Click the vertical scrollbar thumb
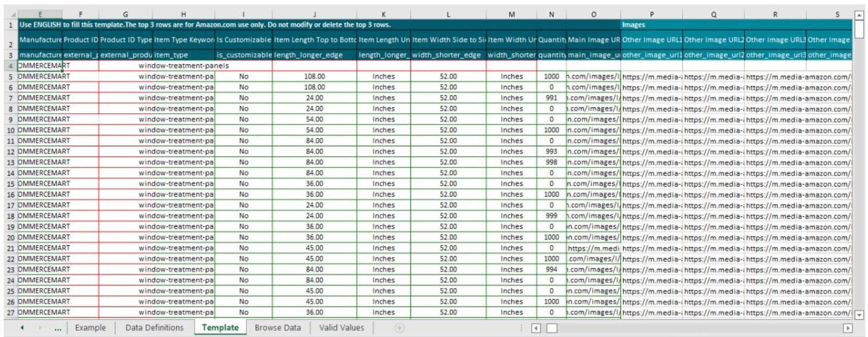 point(859,29)
